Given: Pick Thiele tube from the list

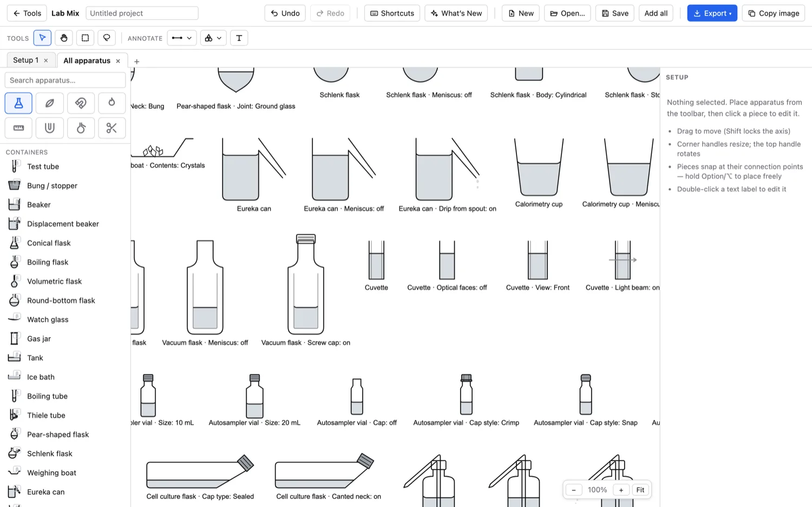Looking at the screenshot, I should tap(65, 416).
